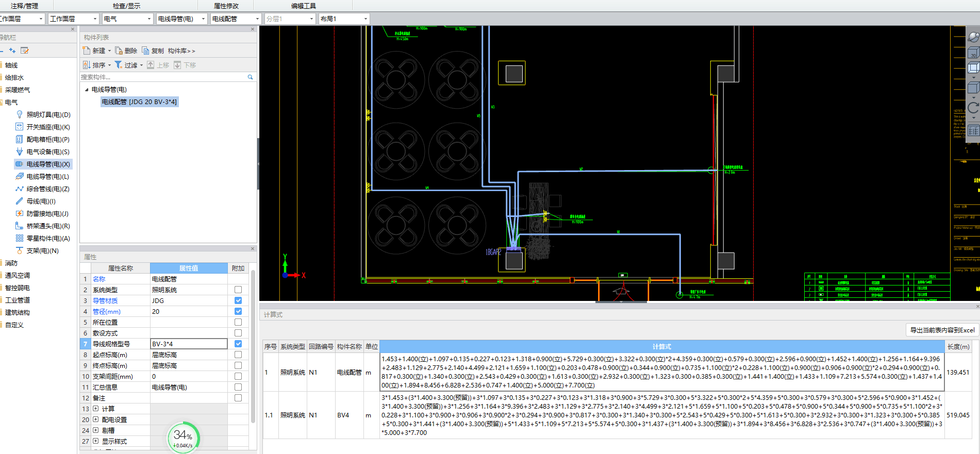Open the 新建 dropdown arrow
The width and height of the screenshot is (980, 454).
tap(109, 51)
